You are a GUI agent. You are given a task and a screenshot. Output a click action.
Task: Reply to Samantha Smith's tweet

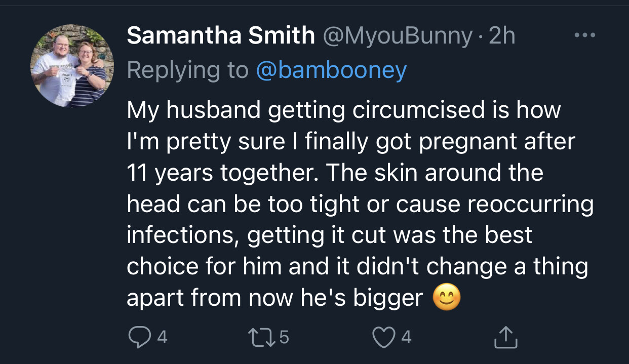coord(138,337)
